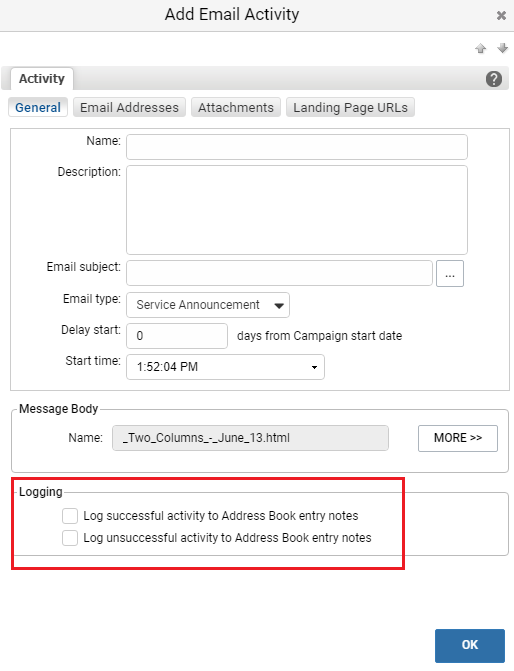Select the Activity tab
Screen dimensions: 514x671
[42, 79]
